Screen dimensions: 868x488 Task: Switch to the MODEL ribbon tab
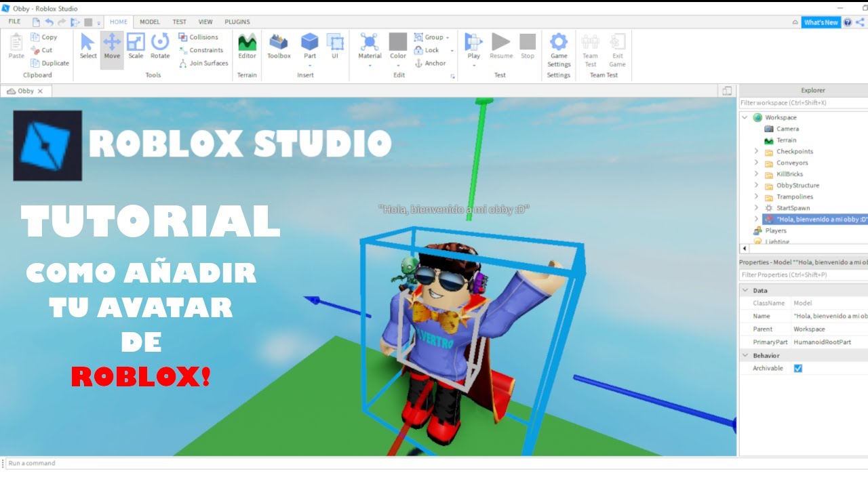[x=150, y=22]
